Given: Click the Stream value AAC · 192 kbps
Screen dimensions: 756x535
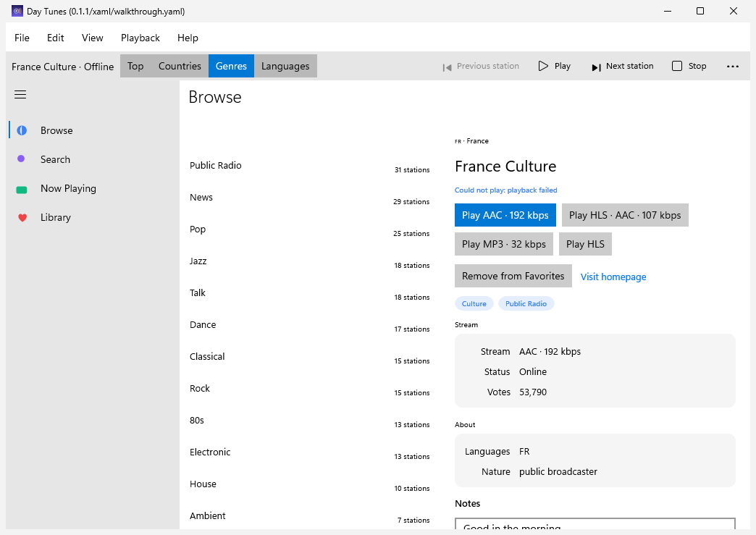Looking at the screenshot, I should [550, 352].
